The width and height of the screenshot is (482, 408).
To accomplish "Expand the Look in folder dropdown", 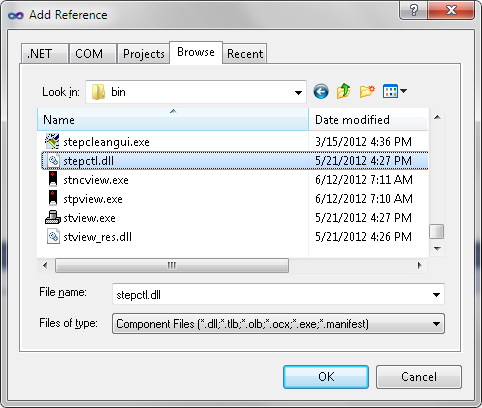I will coord(298,92).
